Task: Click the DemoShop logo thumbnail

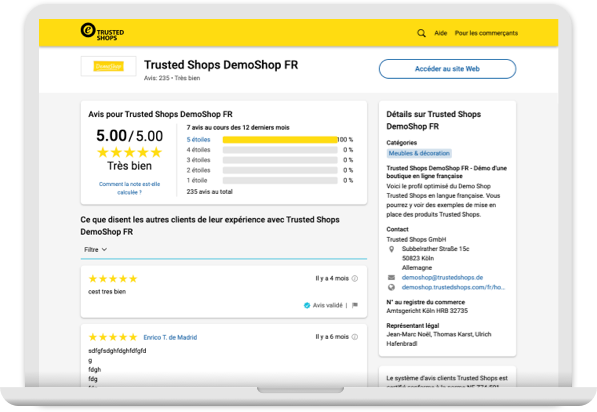Action: (109, 66)
